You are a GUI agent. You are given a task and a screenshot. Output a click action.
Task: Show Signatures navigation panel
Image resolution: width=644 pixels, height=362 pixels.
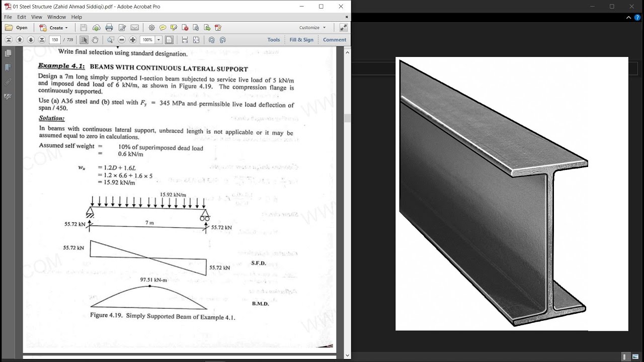point(8,96)
